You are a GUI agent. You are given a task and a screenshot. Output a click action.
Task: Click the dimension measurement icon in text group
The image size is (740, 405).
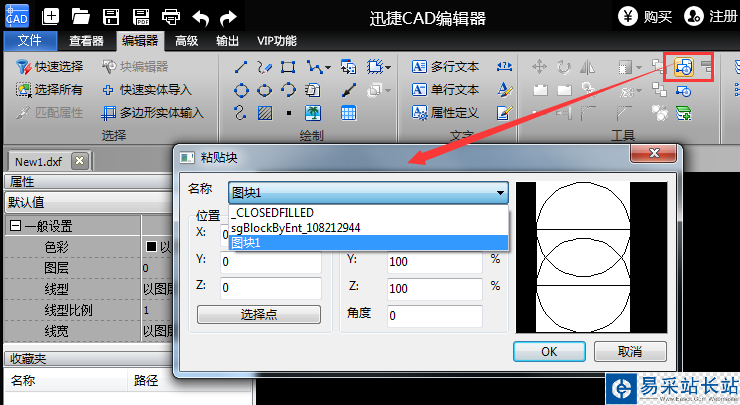click(x=504, y=67)
